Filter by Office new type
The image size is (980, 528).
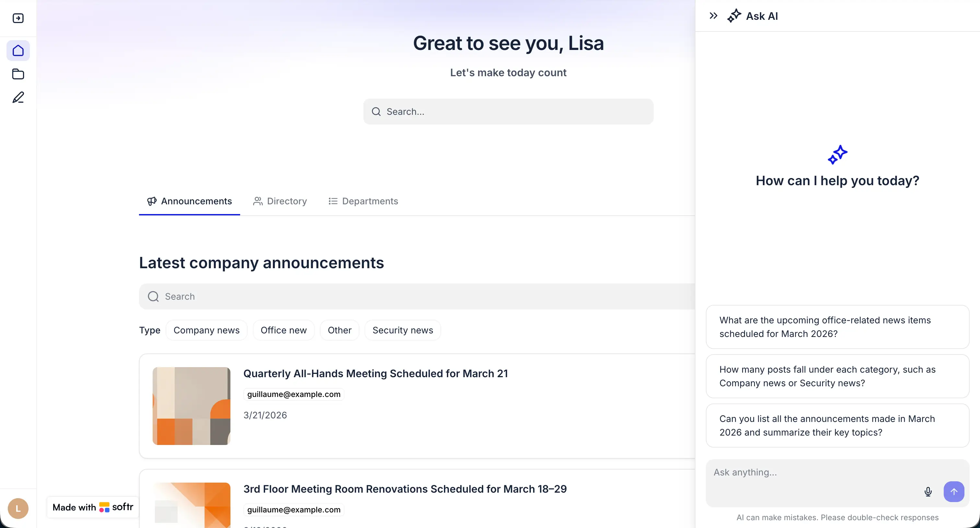coord(284,330)
